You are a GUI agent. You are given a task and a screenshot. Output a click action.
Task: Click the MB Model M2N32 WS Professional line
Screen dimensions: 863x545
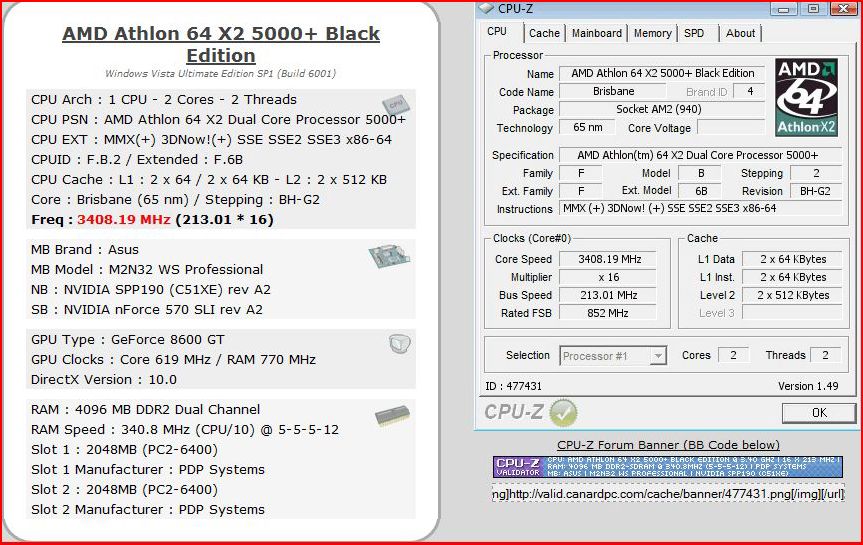click(x=147, y=269)
